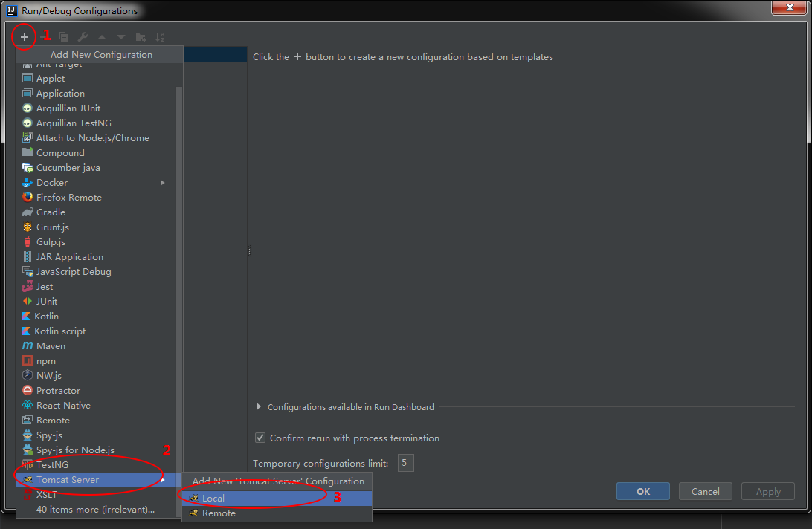This screenshot has height=529, width=812.
Task: Focus the Temporary configurations limit field
Action: click(405, 463)
